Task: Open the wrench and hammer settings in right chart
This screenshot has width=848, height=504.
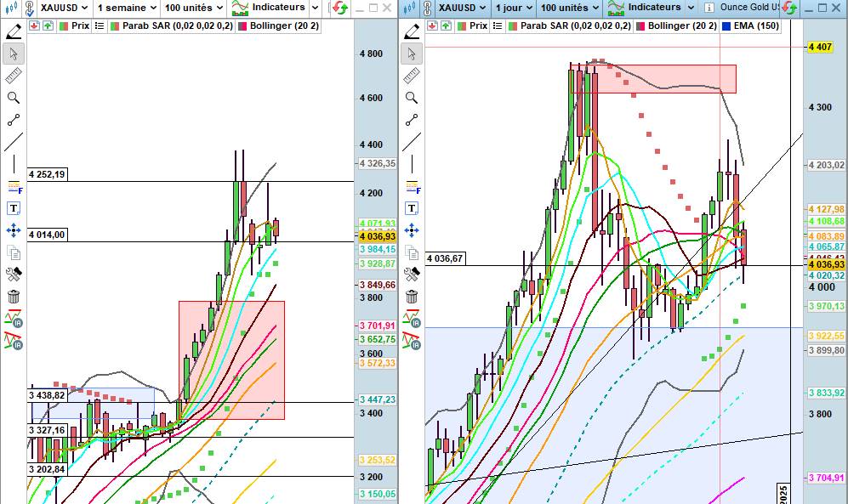Action: click(412, 275)
